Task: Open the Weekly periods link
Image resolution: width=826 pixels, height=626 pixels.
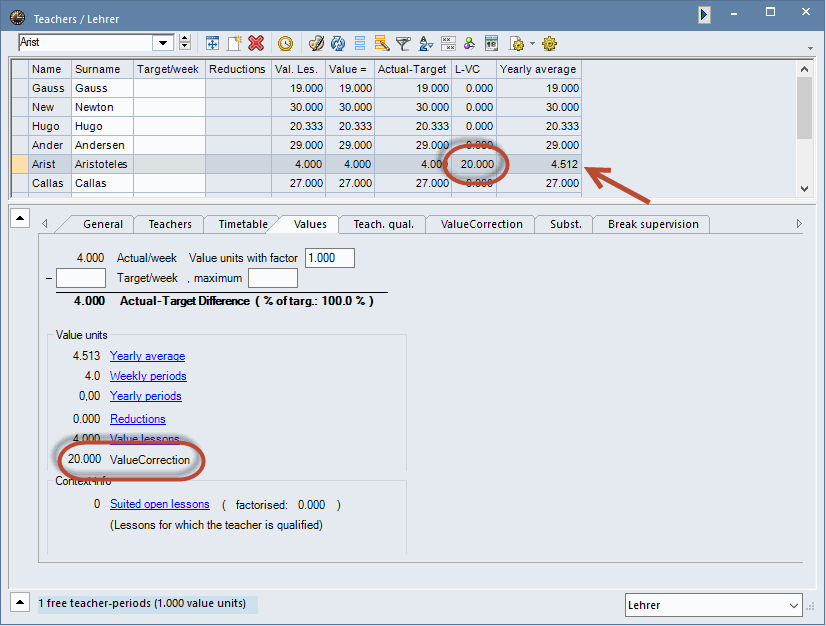Action: (x=148, y=376)
